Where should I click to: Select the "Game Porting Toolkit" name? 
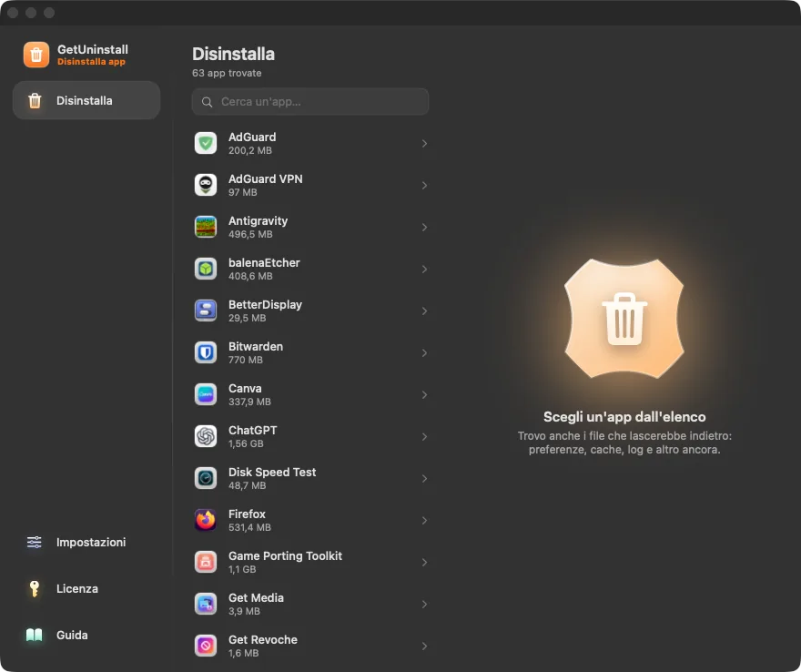[286, 556]
